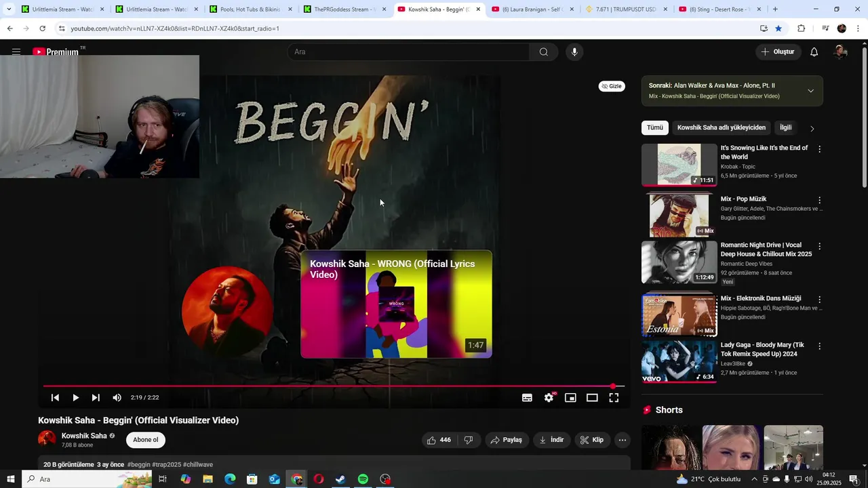868x488 pixels.
Task: Open the YouTube account avatar menu
Action: click(x=840, y=52)
